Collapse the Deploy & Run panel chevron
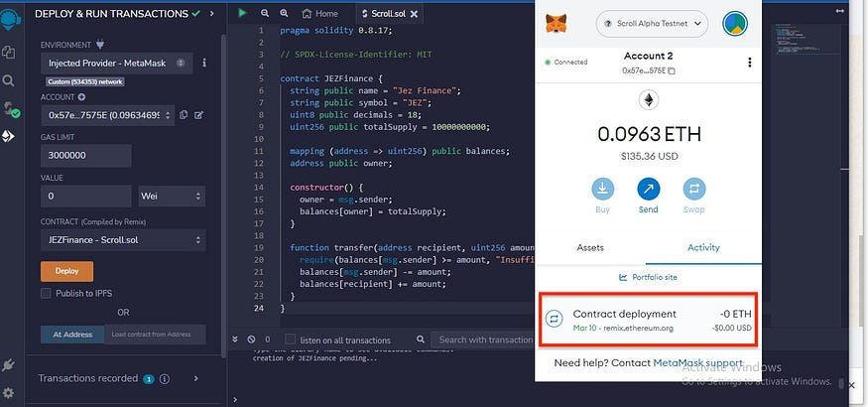The height and width of the screenshot is (407, 868). point(211,13)
